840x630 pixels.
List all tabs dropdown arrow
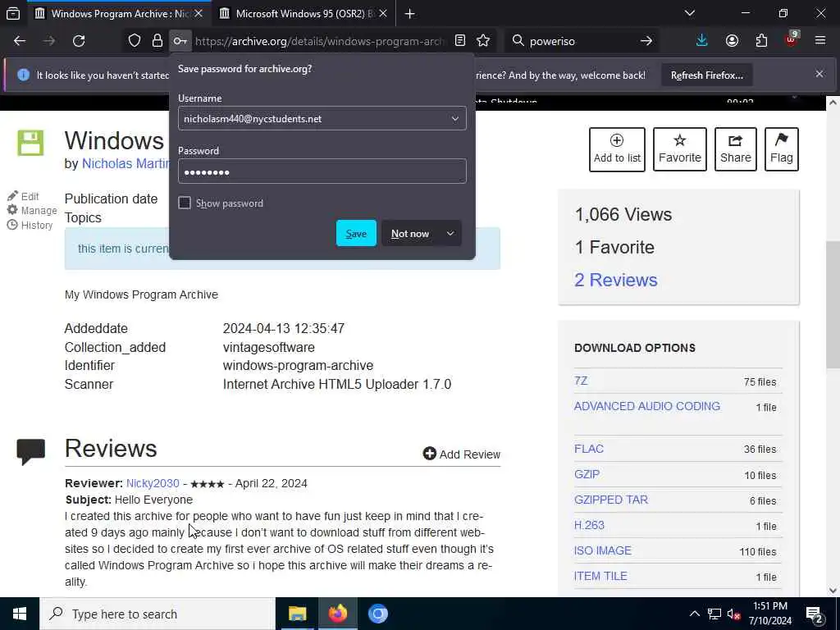click(x=690, y=13)
